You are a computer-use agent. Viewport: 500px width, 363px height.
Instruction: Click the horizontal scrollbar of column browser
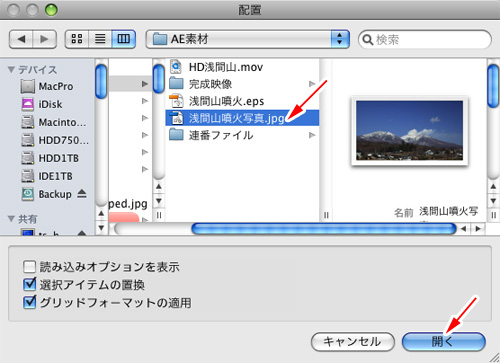[x=323, y=229]
